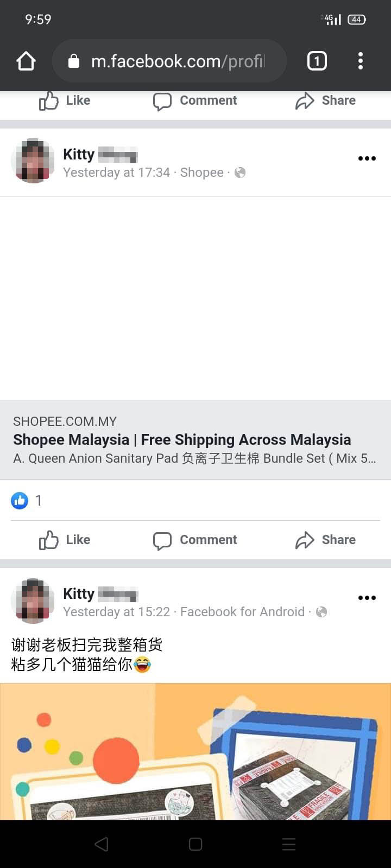Open Chrome three-dot overflow menu
The width and height of the screenshot is (391, 868).
(x=361, y=61)
